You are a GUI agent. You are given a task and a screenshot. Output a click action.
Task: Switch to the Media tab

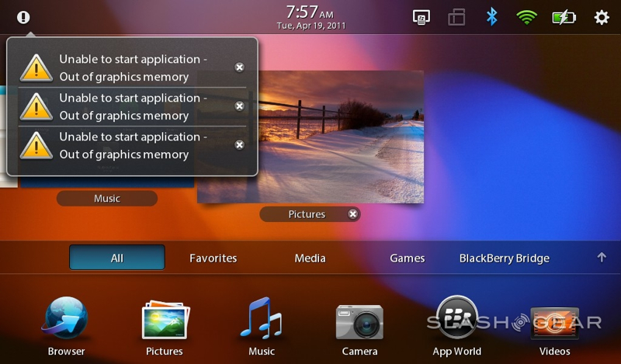[310, 258]
